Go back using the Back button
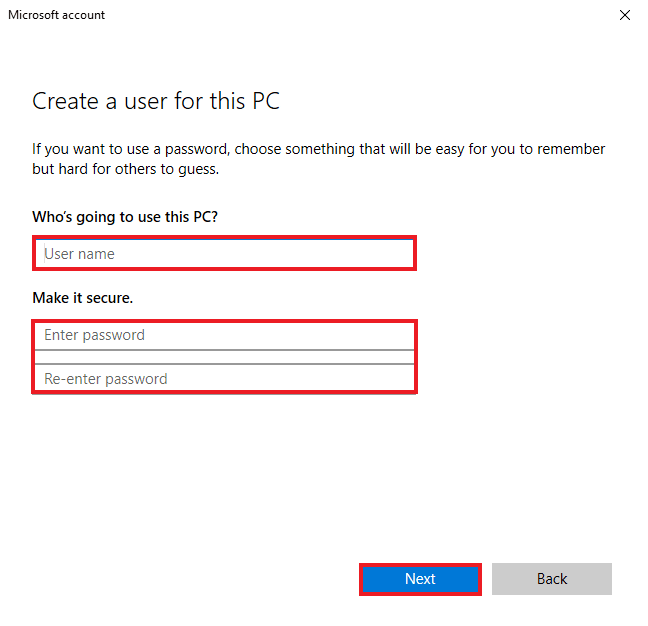Screen dimensions: 648x626 (x=552, y=579)
